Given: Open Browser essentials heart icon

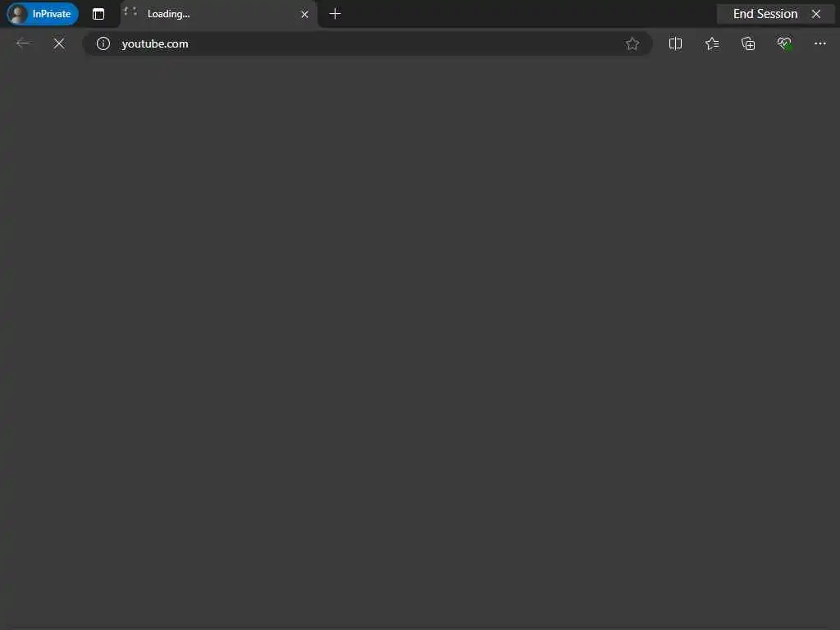Looking at the screenshot, I should pos(784,43).
